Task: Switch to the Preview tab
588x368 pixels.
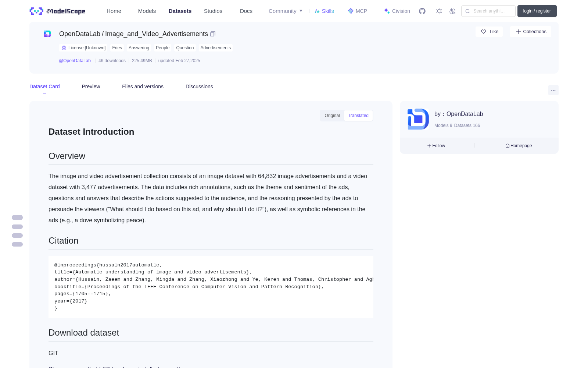Action: (x=91, y=86)
